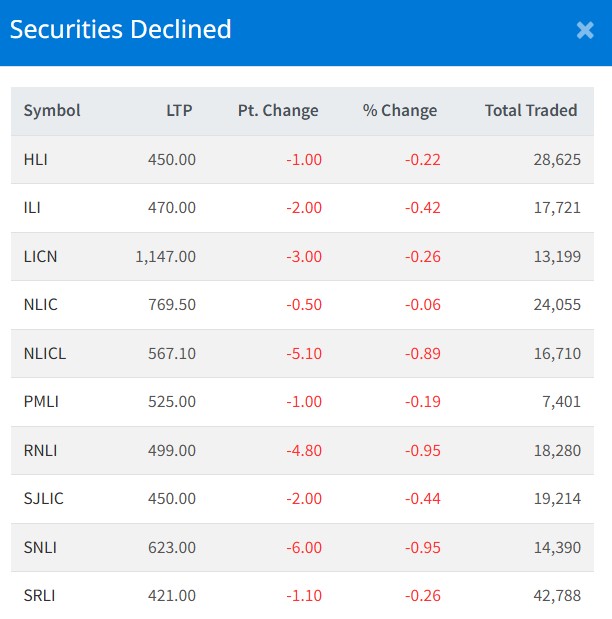
Task: Click SRLI's total traded value 42,788
Action: (557, 596)
